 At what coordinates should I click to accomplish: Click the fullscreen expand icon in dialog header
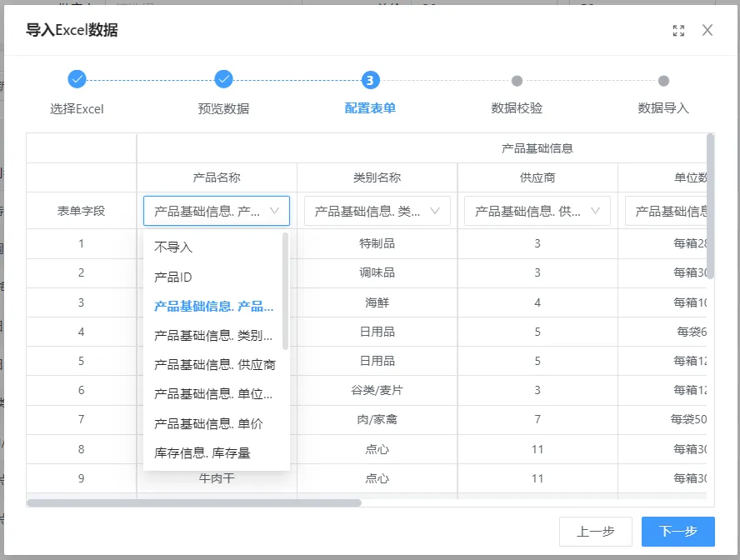[678, 31]
